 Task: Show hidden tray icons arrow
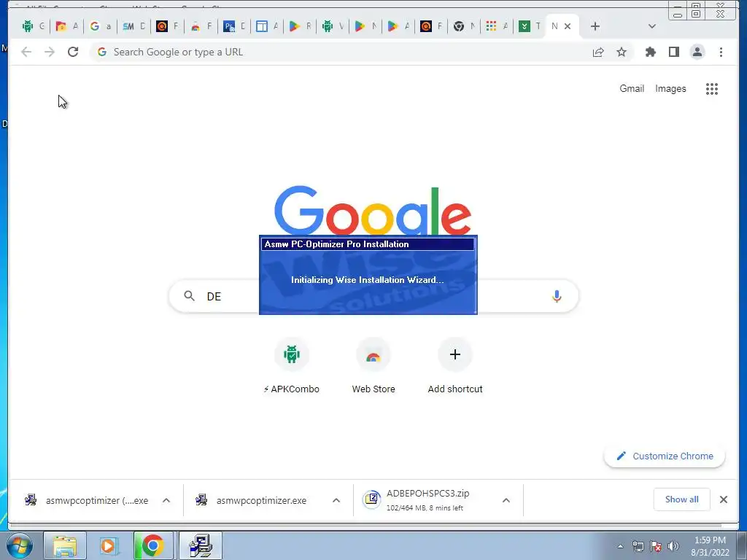(x=620, y=546)
